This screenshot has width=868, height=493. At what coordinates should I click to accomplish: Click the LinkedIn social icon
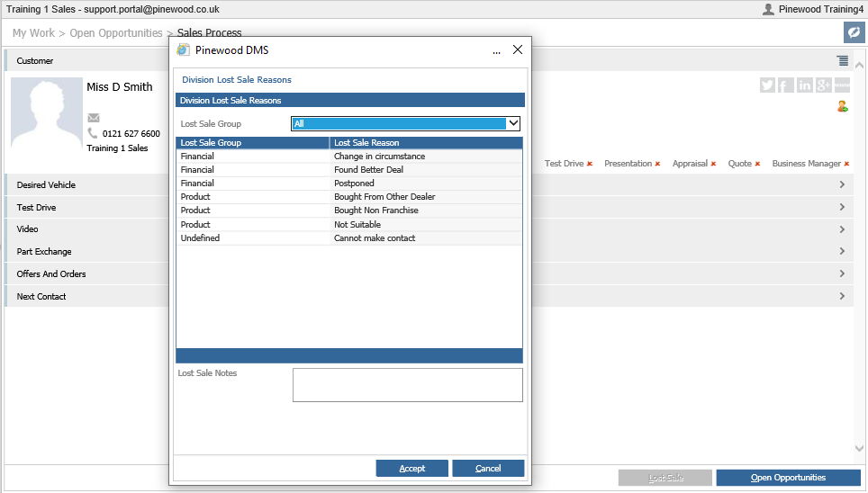[x=804, y=85]
